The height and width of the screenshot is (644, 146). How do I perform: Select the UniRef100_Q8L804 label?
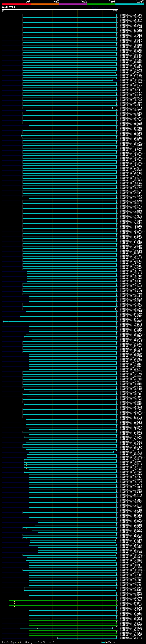(x=131, y=82)
